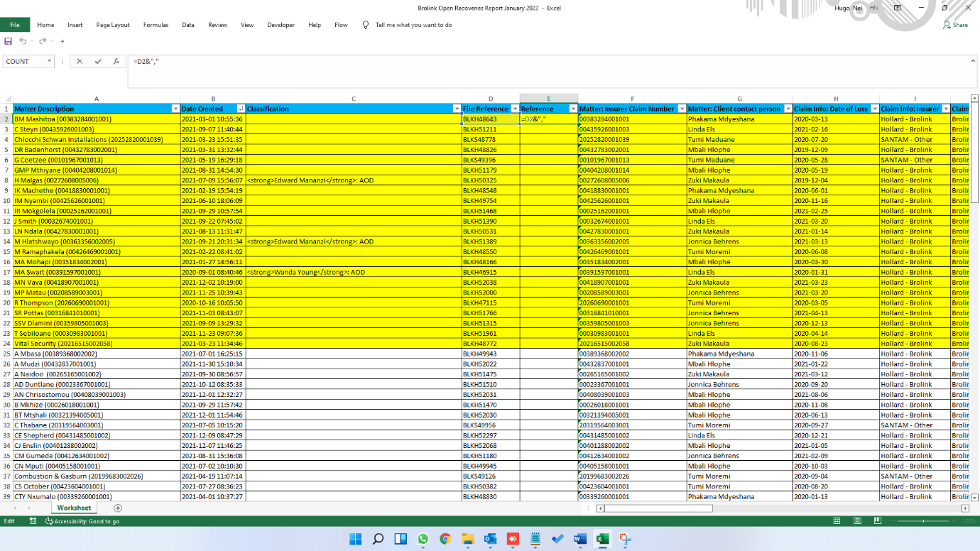
Task: Open File Explorer from taskbar
Action: click(468, 539)
